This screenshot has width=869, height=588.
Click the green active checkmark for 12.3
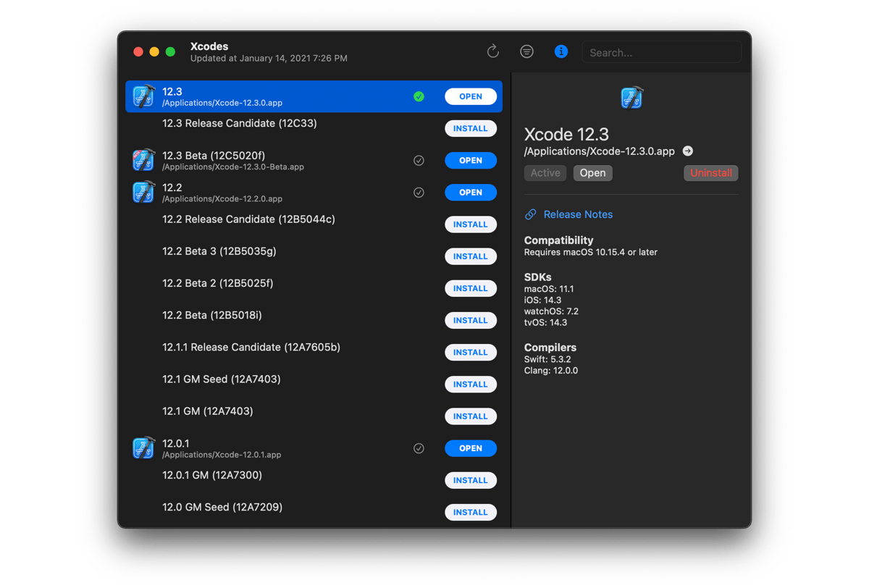click(x=419, y=96)
